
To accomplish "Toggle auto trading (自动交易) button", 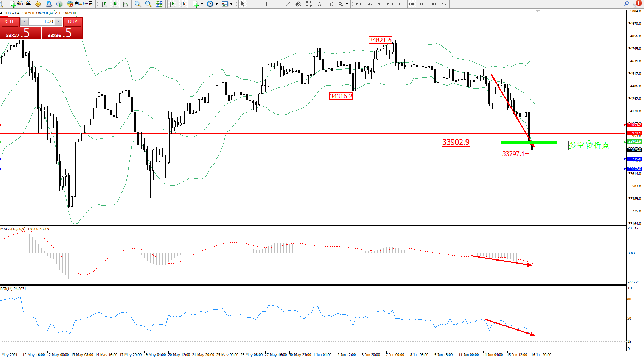I will click(80, 4).
